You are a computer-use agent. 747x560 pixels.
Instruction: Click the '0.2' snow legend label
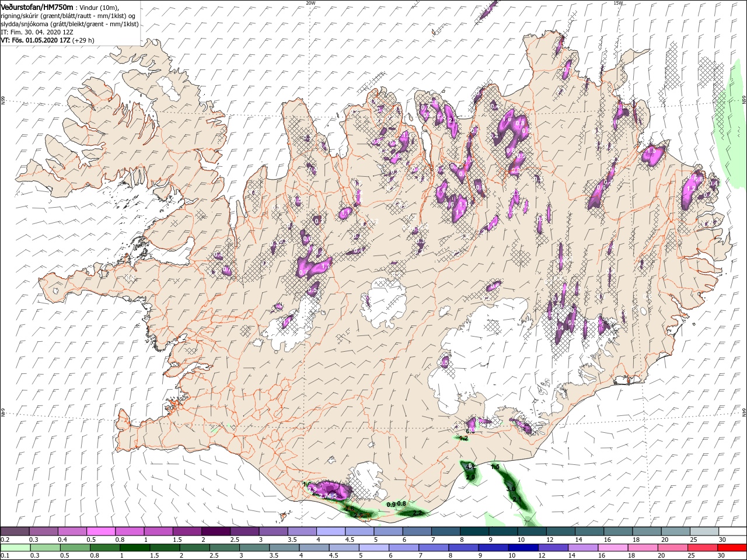coord(5,540)
